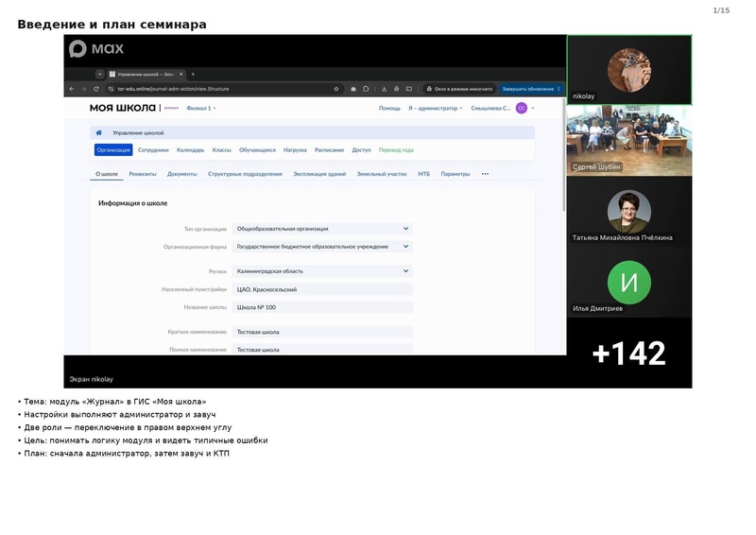Viewport: 756px width, 535px height.
Task: Select Татьяна Михайловна Пчёлкина's tile
Action: tap(629, 212)
